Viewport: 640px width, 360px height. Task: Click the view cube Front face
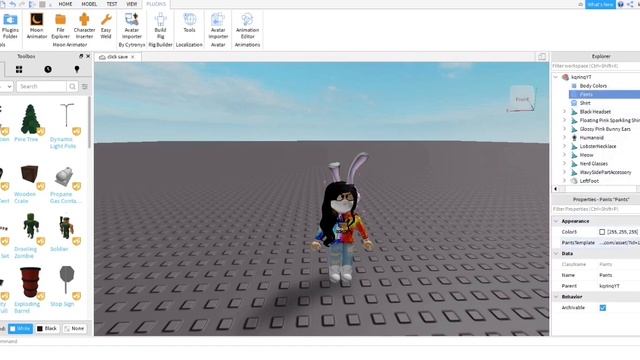[x=522, y=98]
